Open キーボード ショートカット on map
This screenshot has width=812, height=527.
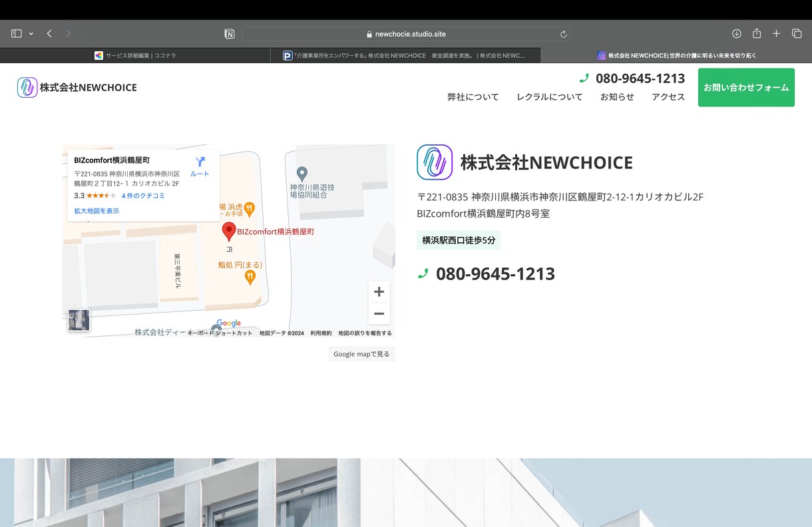[x=220, y=333]
